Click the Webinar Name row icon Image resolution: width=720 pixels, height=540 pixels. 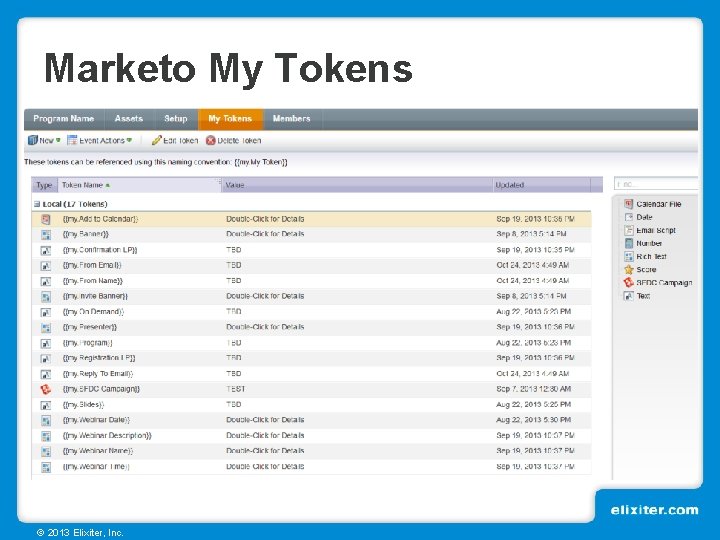tap(45, 451)
